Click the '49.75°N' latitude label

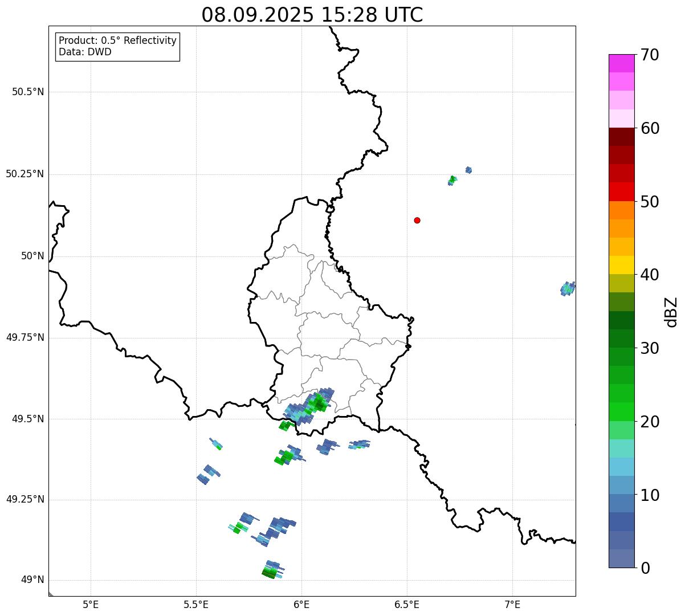point(25,337)
